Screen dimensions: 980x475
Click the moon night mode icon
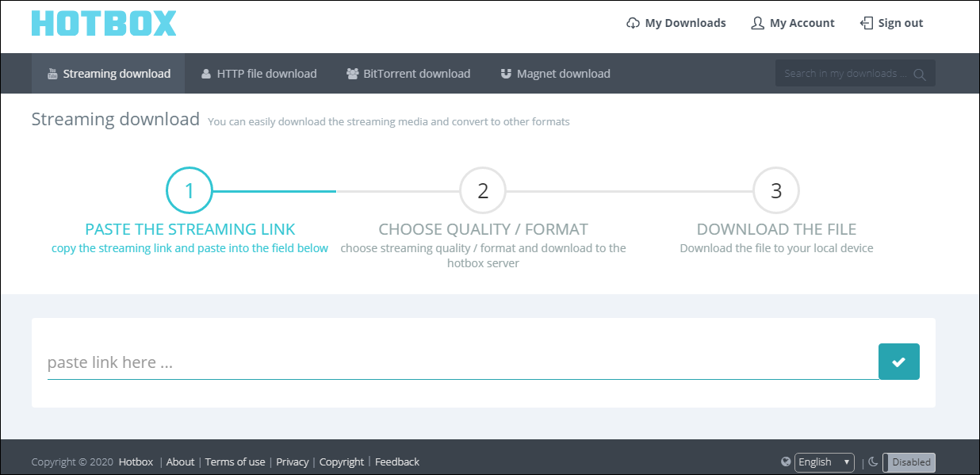[x=873, y=462]
